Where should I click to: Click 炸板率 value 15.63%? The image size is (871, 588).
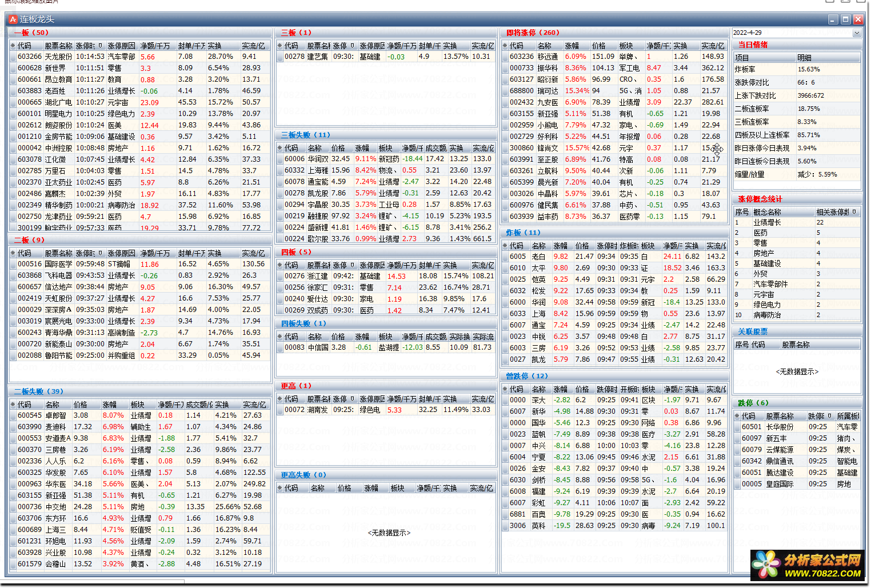(809, 69)
